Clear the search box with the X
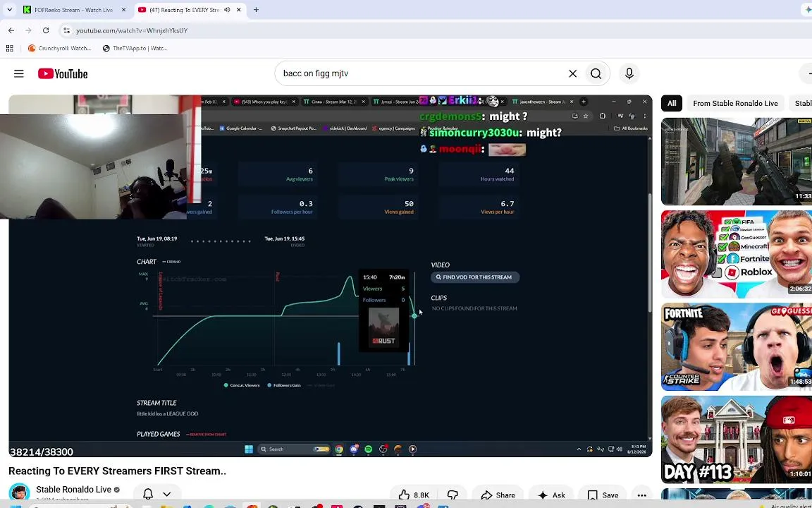Screen dimensions: 812x508 [573, 73]
